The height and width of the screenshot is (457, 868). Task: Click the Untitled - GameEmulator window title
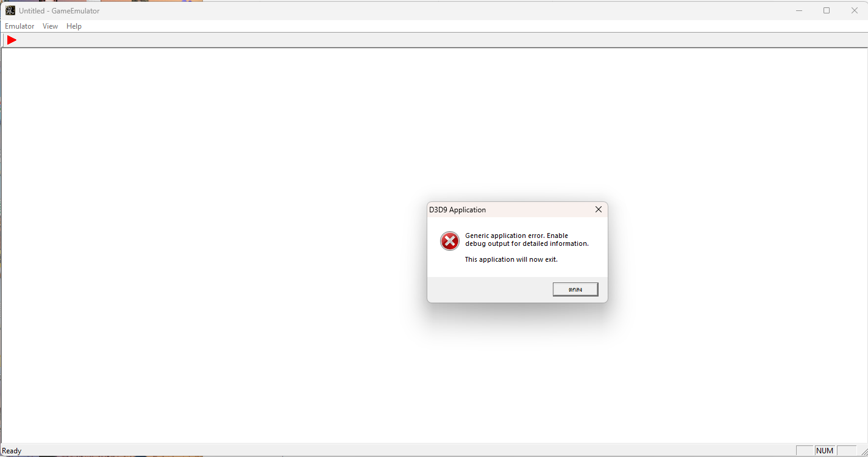point(59,11)
